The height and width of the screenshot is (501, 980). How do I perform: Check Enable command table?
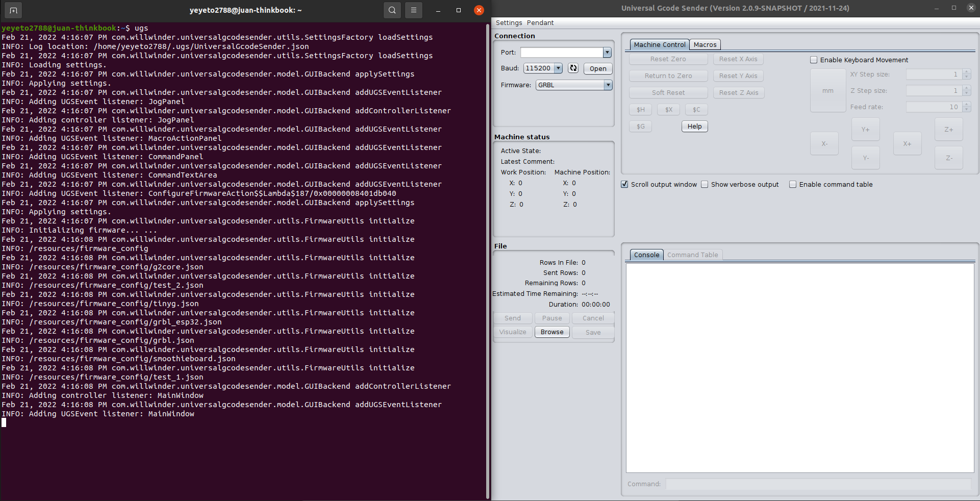[793, 185]
